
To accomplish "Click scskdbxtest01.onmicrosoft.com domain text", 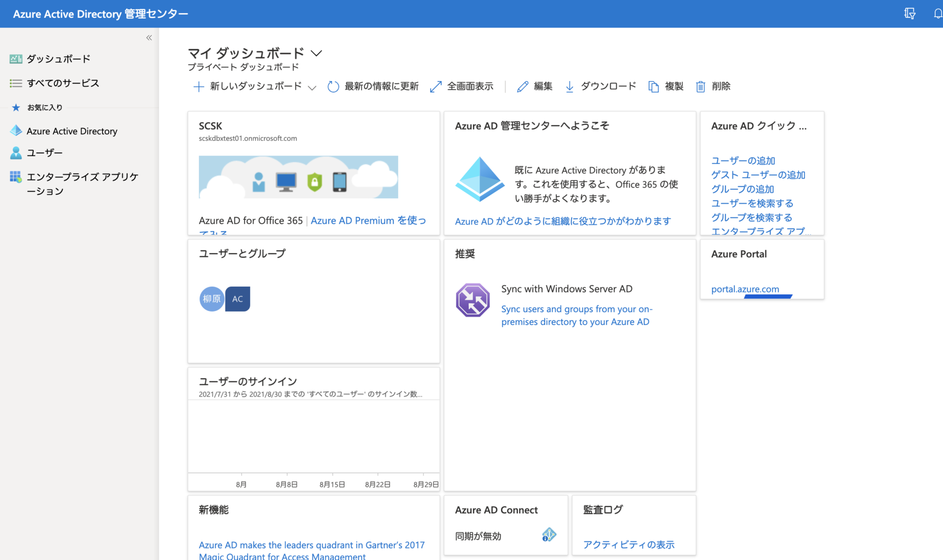I will click(248, 138).
